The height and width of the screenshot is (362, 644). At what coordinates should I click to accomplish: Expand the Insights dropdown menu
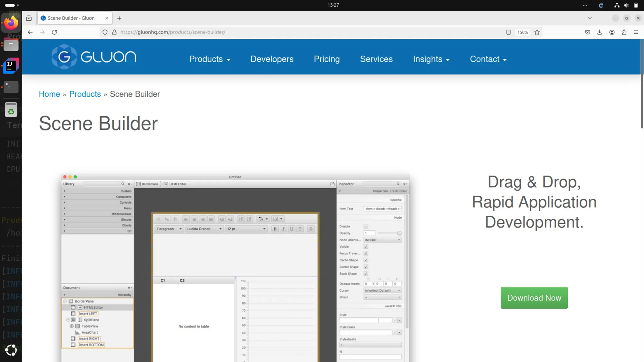click(431, 59)
